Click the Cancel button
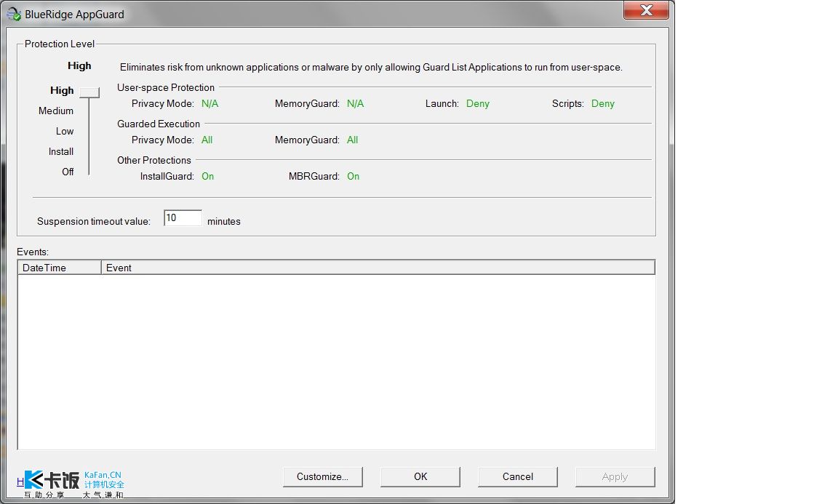 click(x=517, y=477)
